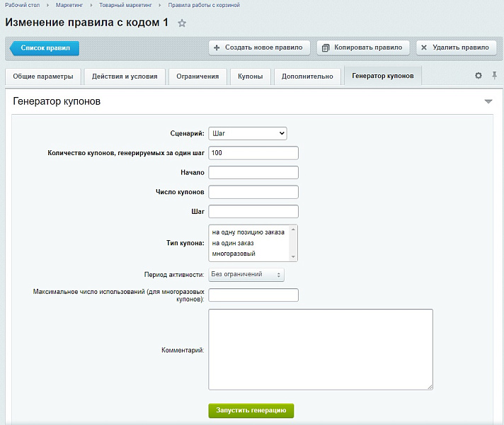Choose 'многоразовый' in the coupon type list
This screenshot has height=425, width=504.
(234, 254)
